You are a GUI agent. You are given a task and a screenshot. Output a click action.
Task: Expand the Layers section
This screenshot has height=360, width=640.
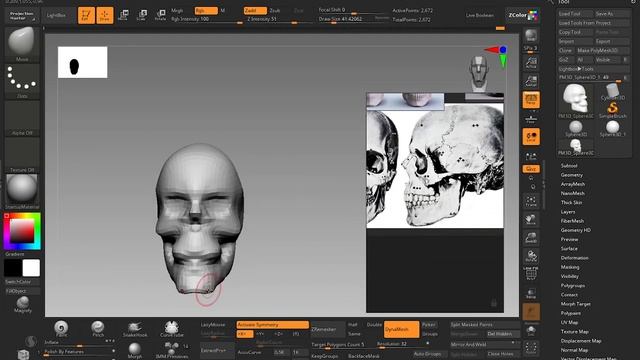click(568, 212)
